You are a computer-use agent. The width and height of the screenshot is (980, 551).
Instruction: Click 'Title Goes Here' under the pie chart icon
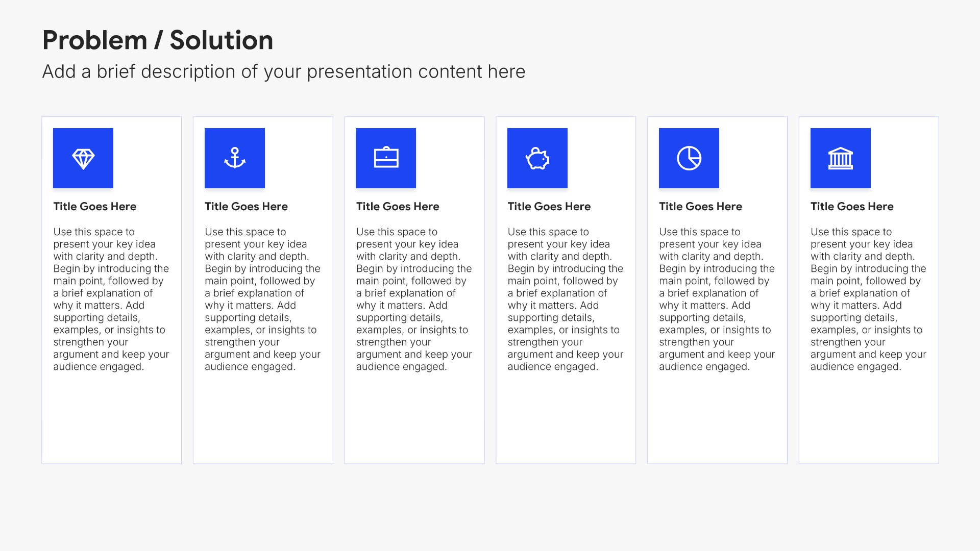(x=701, y=207)
